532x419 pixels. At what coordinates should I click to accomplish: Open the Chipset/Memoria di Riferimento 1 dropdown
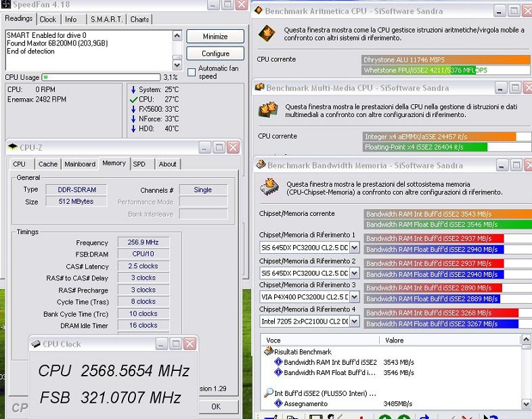coord(354,247)
